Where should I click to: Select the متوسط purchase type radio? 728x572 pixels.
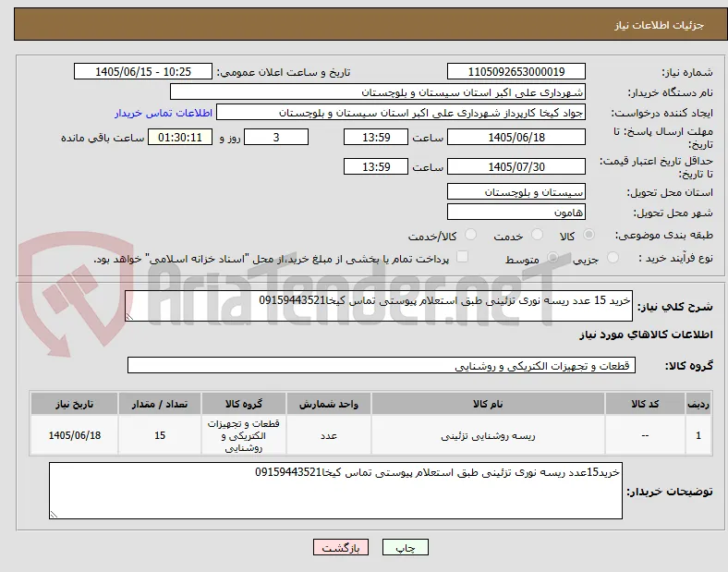552,257
